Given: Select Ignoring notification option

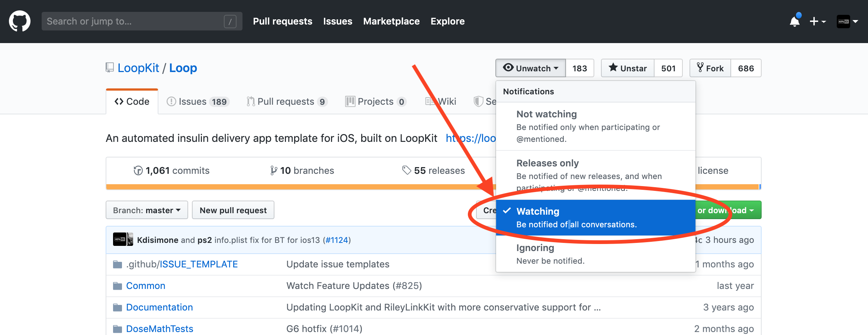Looking at the screenshot, I should 595,254.
